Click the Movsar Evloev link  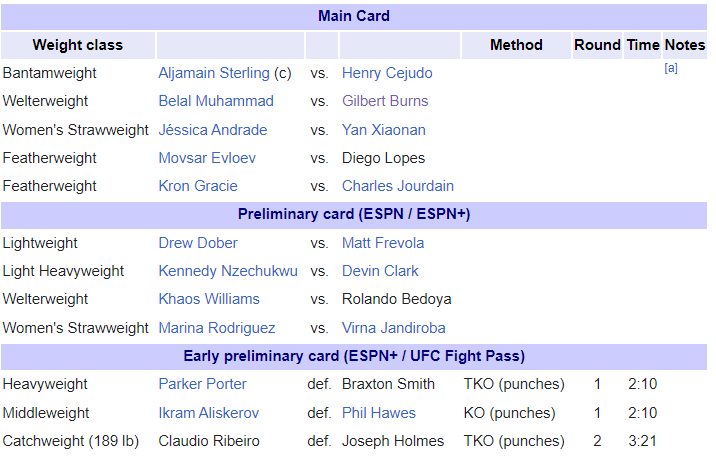coord(207,158)
